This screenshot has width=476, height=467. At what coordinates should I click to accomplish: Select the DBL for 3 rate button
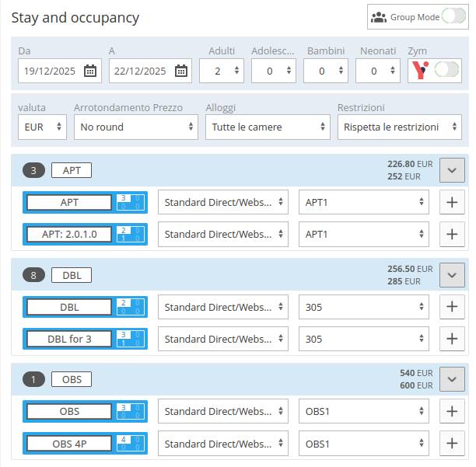click(69, 339)
